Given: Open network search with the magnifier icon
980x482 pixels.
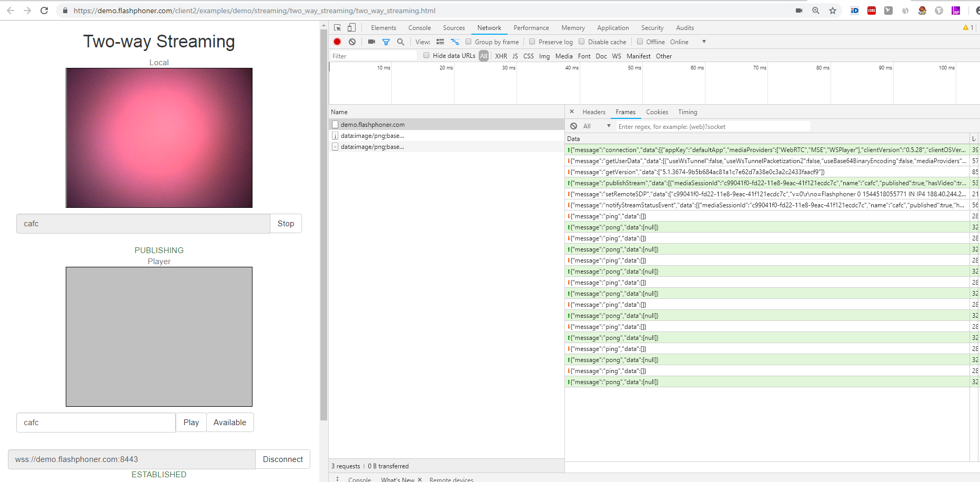Looking at the screenshot, I should [401, 42].
